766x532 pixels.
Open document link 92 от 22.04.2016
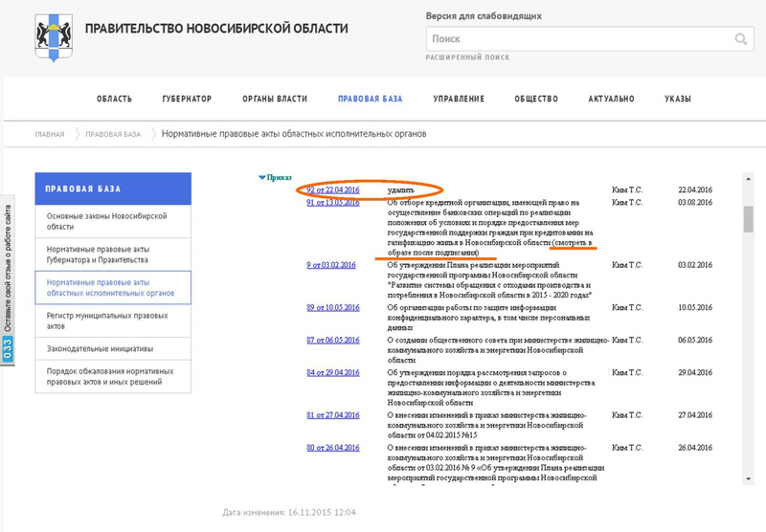[332, 189]
